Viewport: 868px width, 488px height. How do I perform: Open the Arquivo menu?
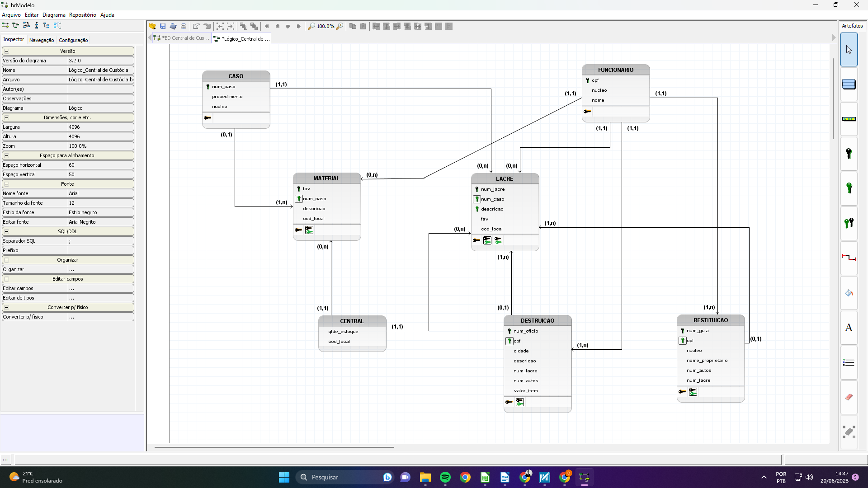coord(11,15)
